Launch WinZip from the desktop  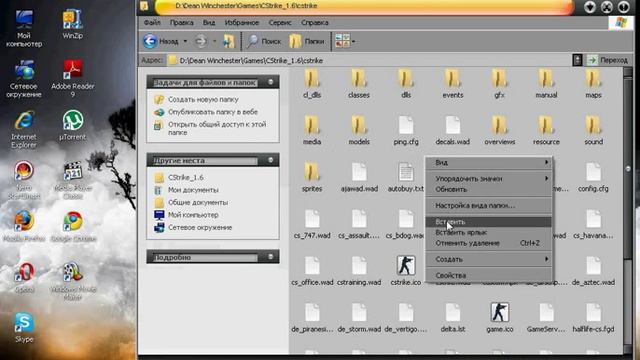point(72,24)
